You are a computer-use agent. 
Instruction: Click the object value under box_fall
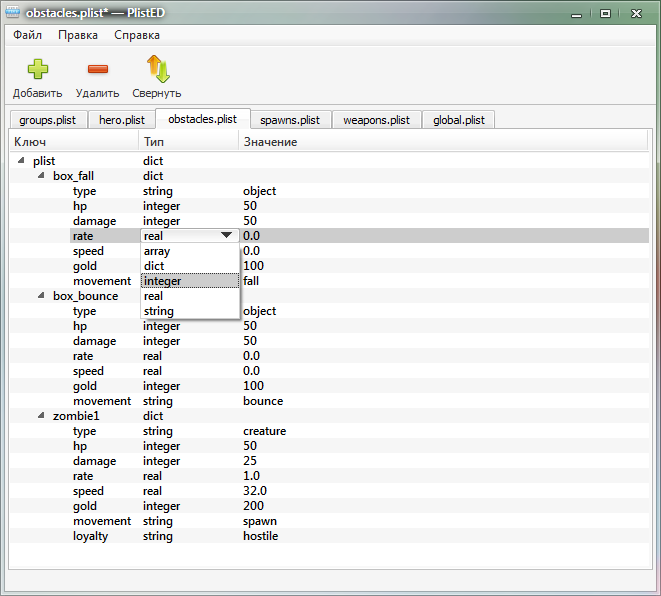click(259, 191)
